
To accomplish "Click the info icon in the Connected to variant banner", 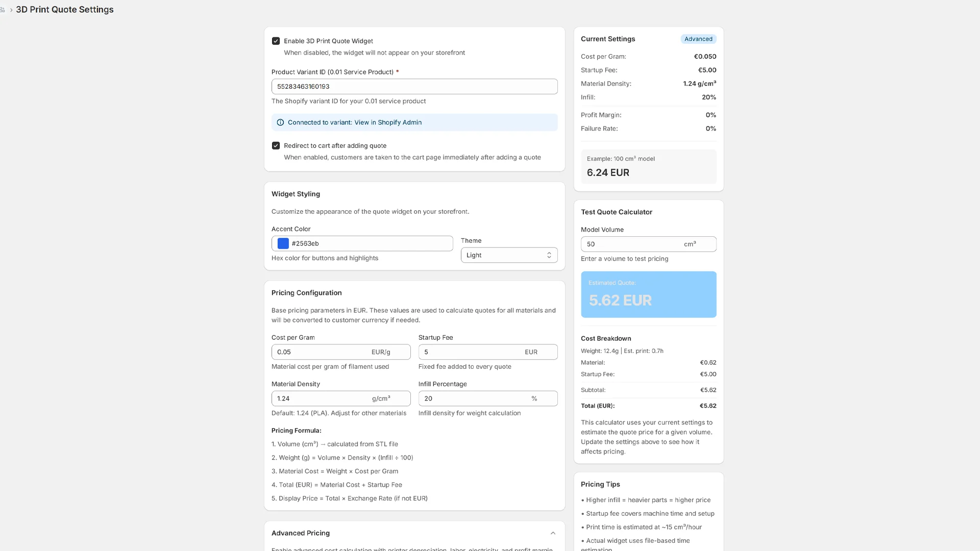I will coord(280,122).
